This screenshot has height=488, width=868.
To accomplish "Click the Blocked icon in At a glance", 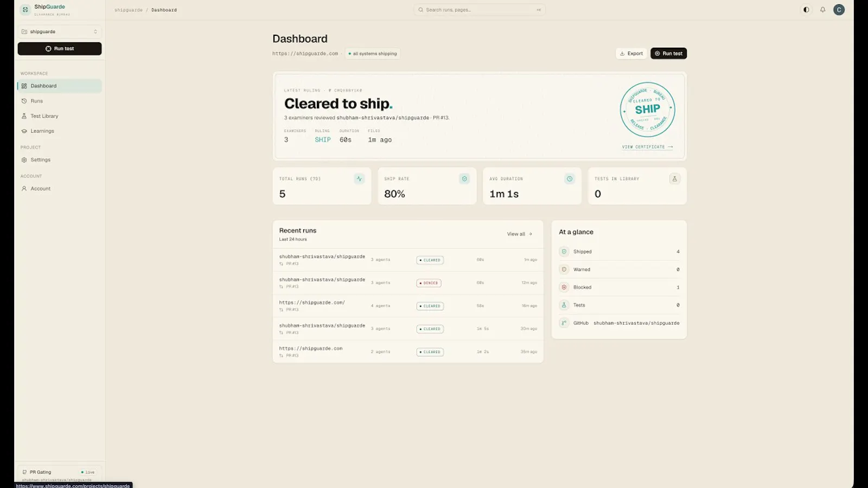I will click(564, 287).
